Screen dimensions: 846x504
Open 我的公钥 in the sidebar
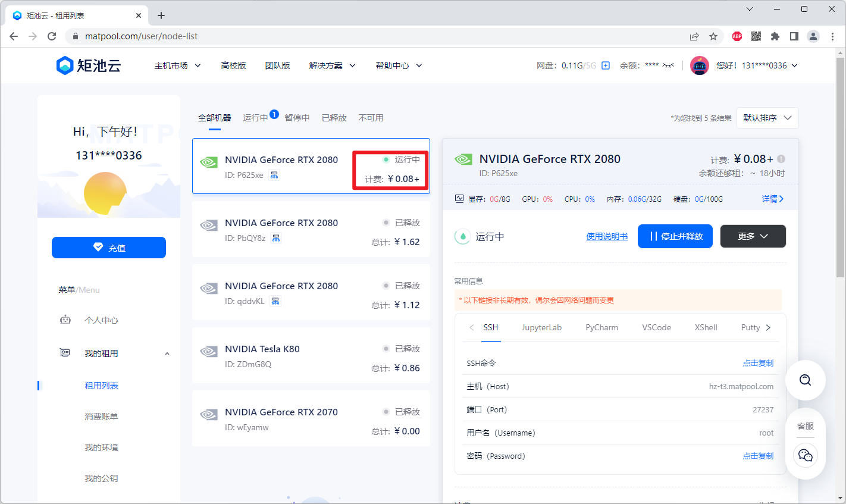(x=101, y=478)
